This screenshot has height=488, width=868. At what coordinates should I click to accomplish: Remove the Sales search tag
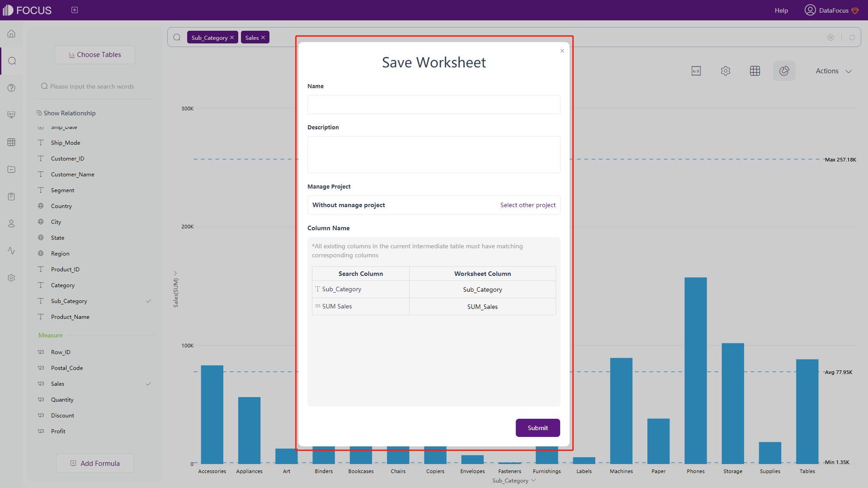263,38
